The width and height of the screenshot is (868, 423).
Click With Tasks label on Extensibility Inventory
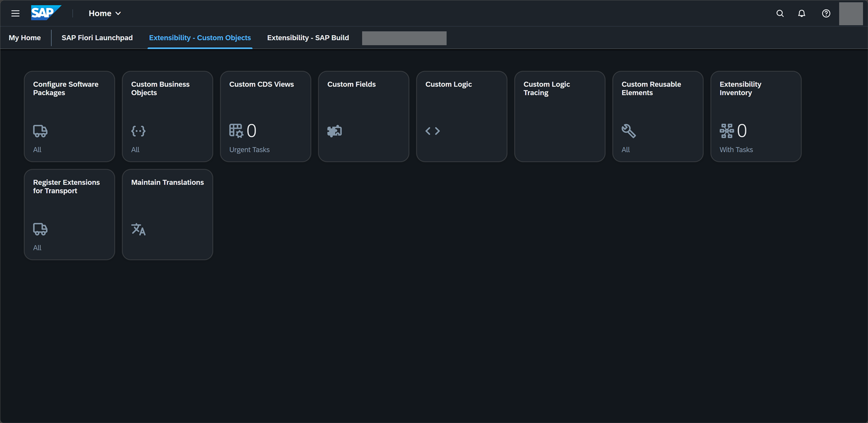pos(736,150)
